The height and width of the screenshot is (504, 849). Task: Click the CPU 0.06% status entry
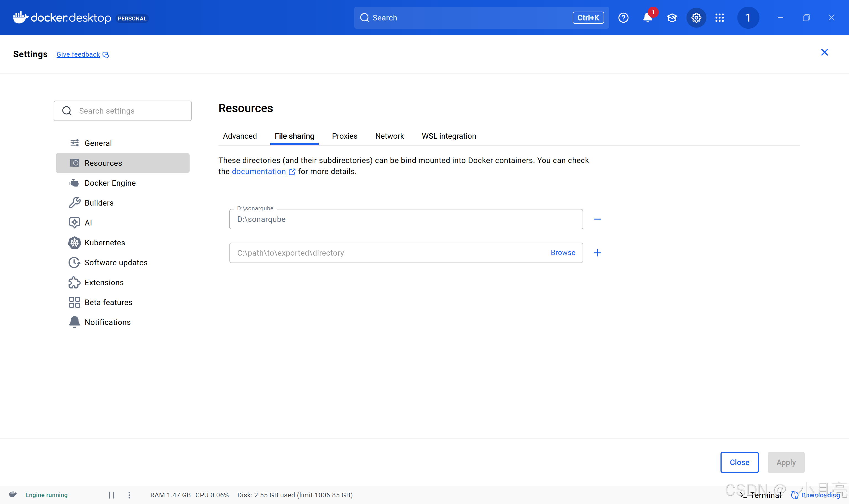[212, 495]
